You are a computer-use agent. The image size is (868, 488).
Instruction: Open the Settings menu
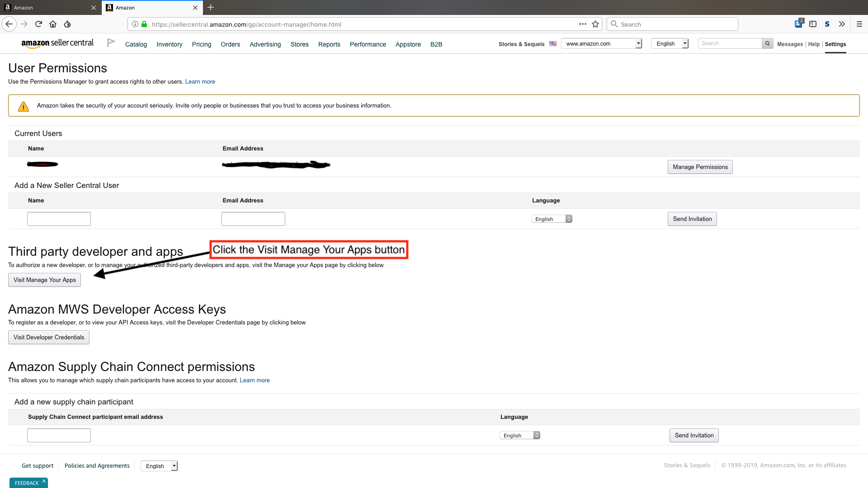[835, 44]
